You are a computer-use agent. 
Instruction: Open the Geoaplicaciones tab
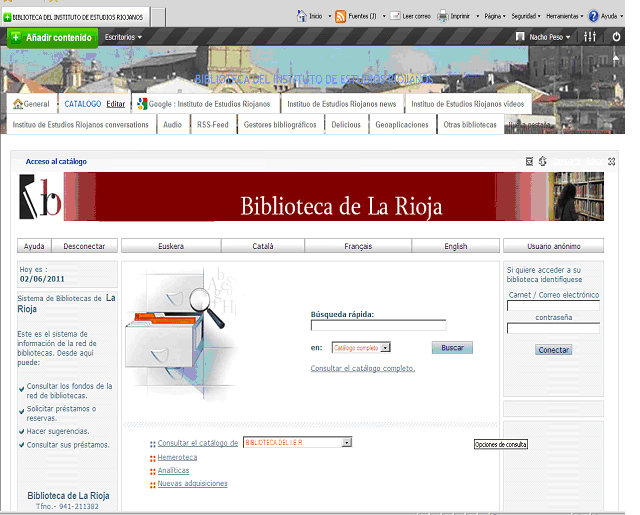(x=402, y=124)
